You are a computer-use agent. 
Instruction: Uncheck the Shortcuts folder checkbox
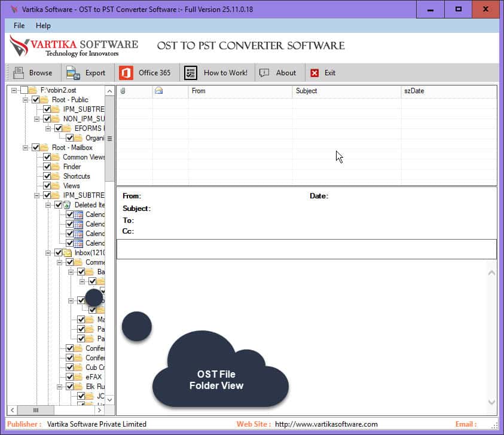point(47,176)
